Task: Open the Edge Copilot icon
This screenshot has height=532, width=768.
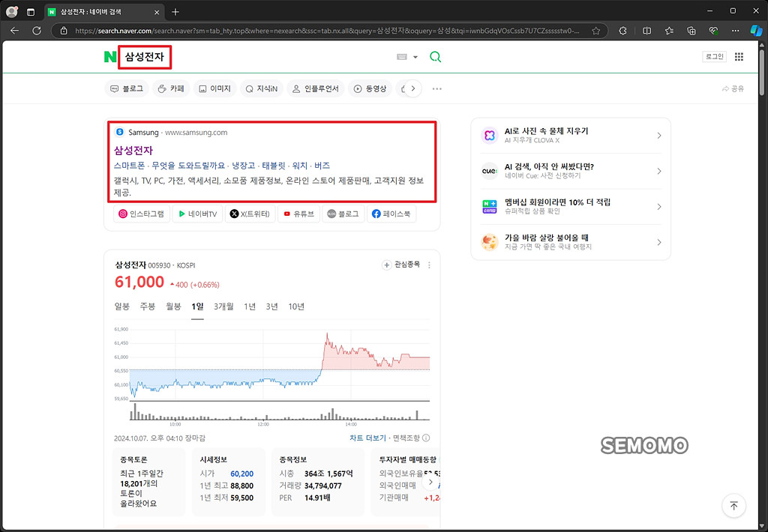Action: (756, 31)
